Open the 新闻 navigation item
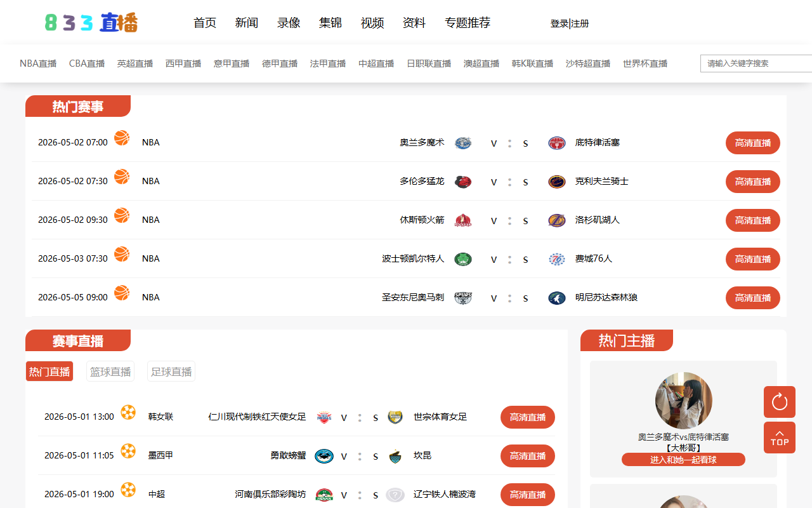 [247, 23]
